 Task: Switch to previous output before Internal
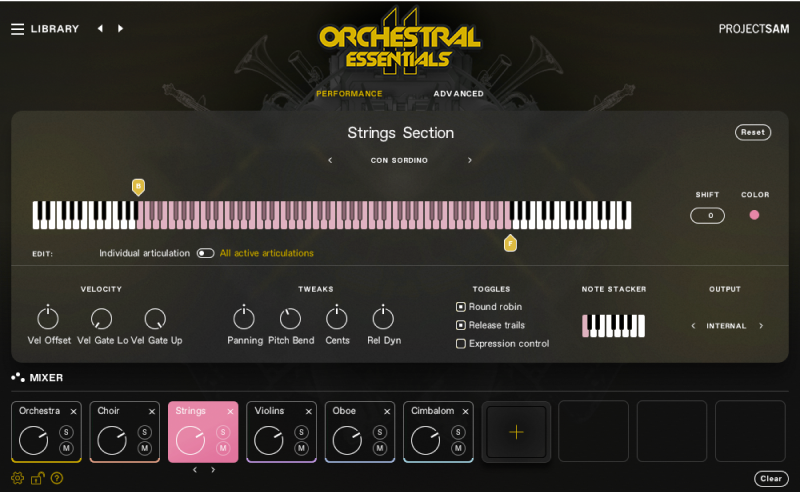(693, 326)
